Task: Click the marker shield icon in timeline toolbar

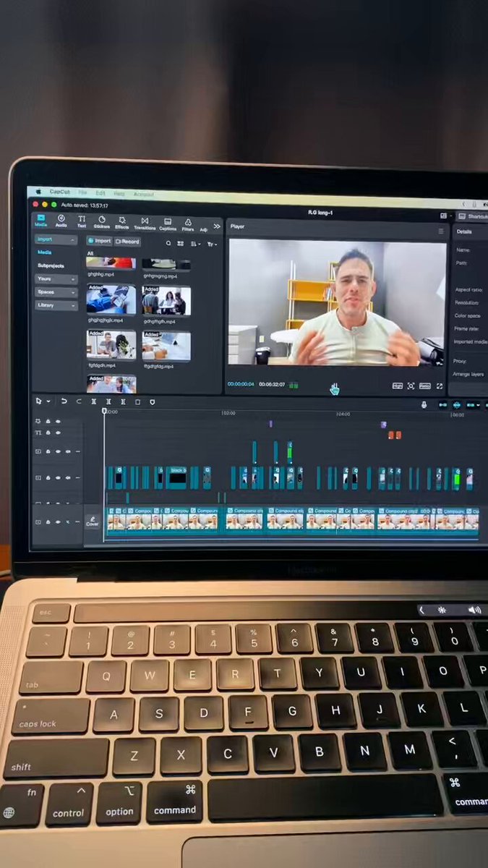Action: 152,402
